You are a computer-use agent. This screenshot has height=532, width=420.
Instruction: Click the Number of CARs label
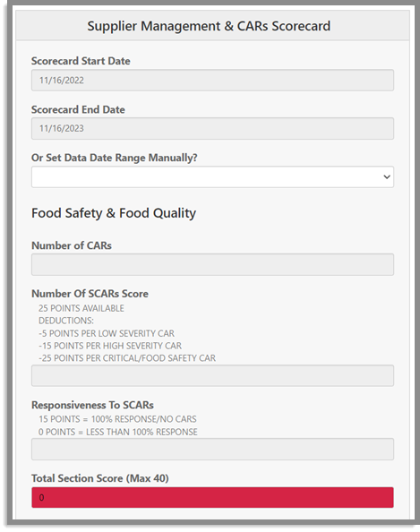pyautogui.click(x=72, y=245)
